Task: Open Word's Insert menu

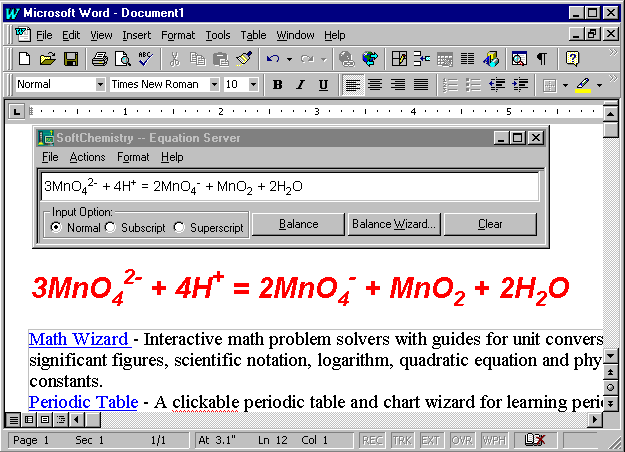Action: (x=136, y=35)
